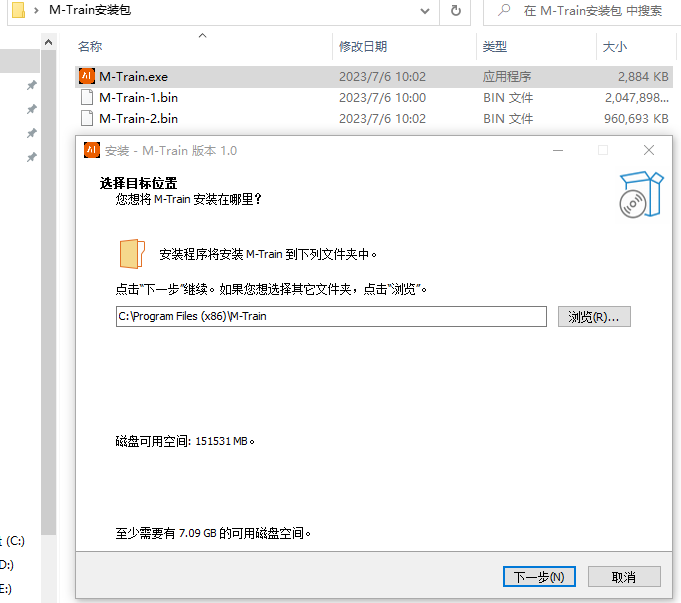Click the 浏览(R)... browse button
681x603 pixels.
594,317
